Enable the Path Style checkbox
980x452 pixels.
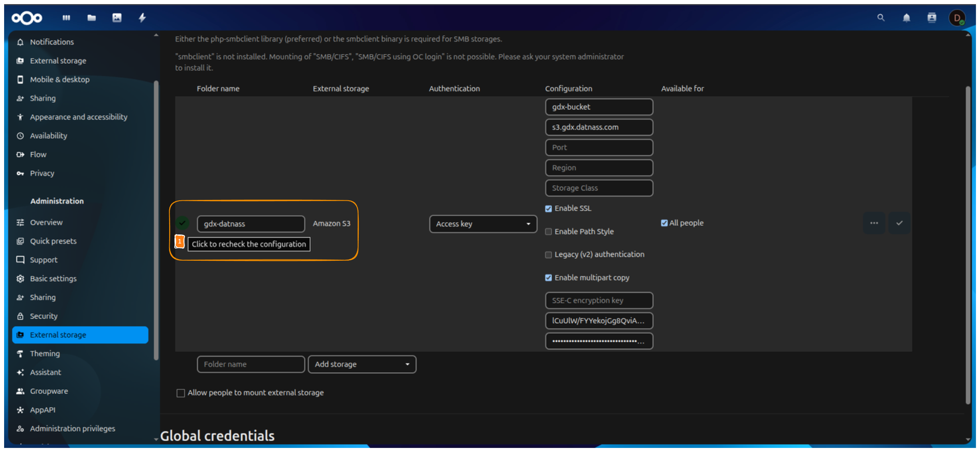tap(549, 232)
